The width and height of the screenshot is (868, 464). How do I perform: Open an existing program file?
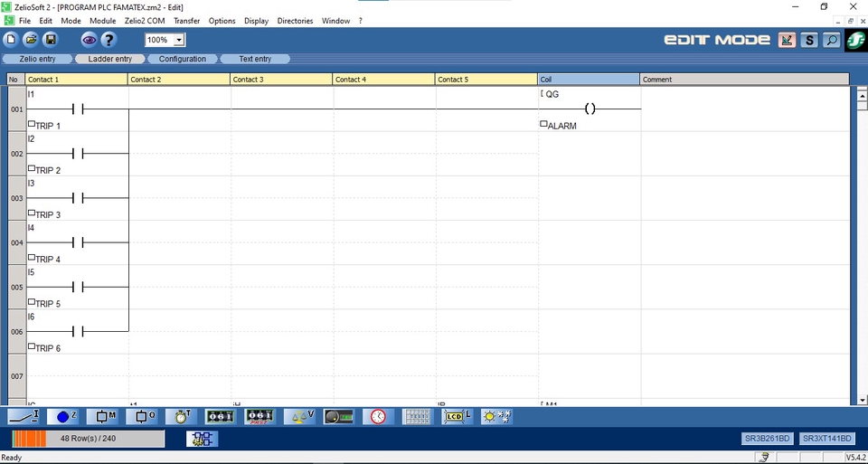[x=31, y=40]
